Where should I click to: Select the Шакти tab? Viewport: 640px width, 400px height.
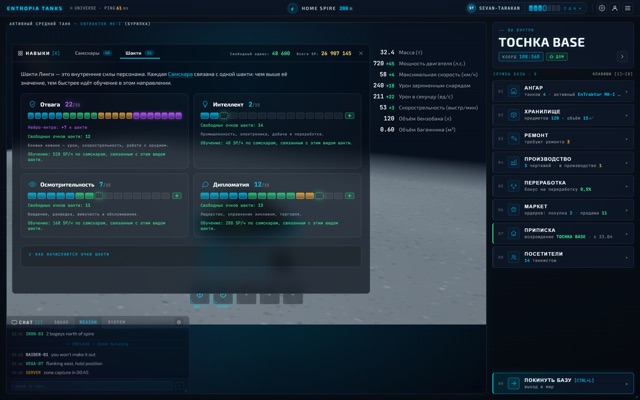pyautogui.click(x=139, y=53)
